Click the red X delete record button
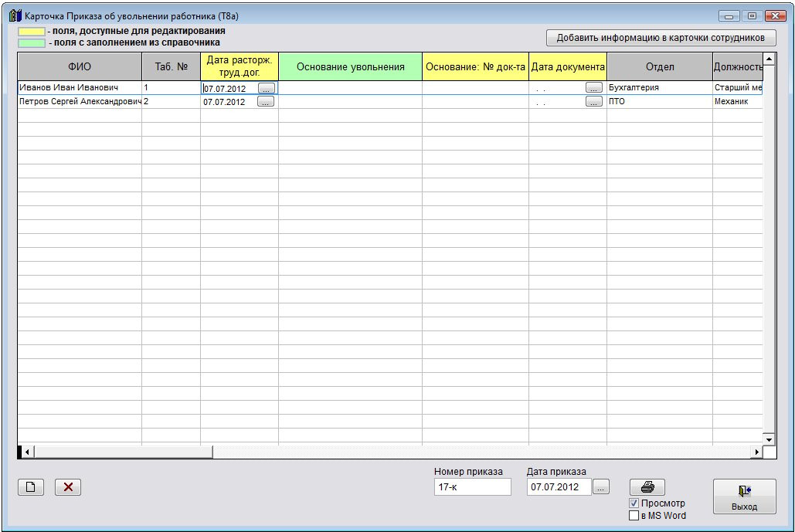 tap(68, 487)
